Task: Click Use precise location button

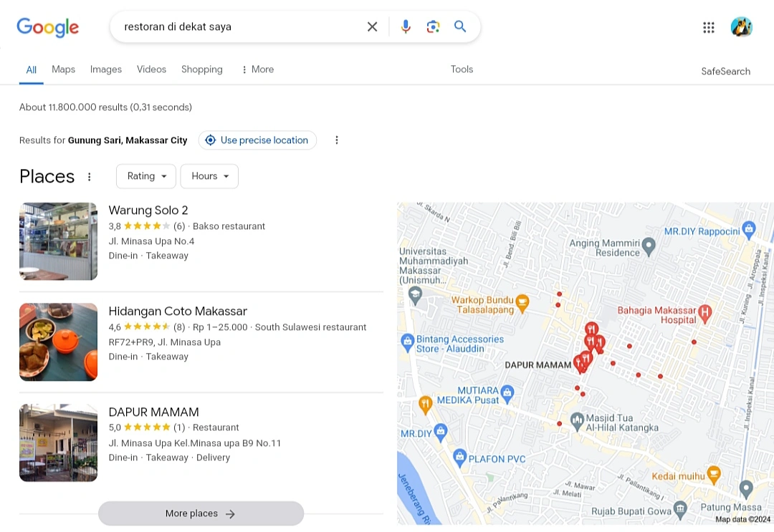Action: 258,140
